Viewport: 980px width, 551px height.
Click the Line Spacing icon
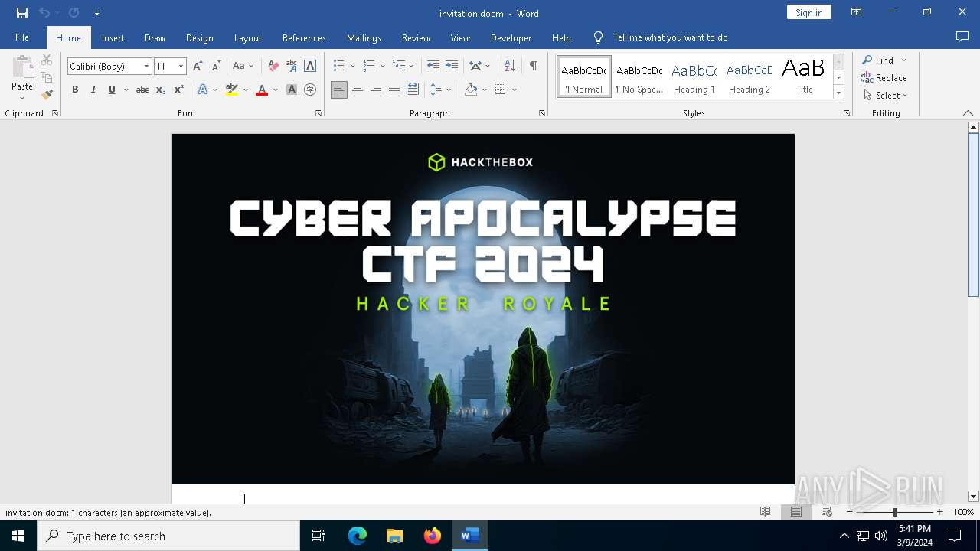point(436,90)
